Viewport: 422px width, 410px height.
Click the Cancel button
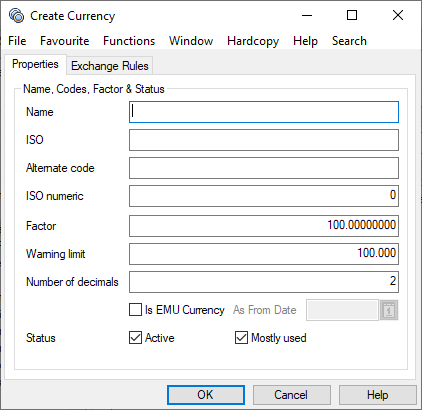[292, 395]
